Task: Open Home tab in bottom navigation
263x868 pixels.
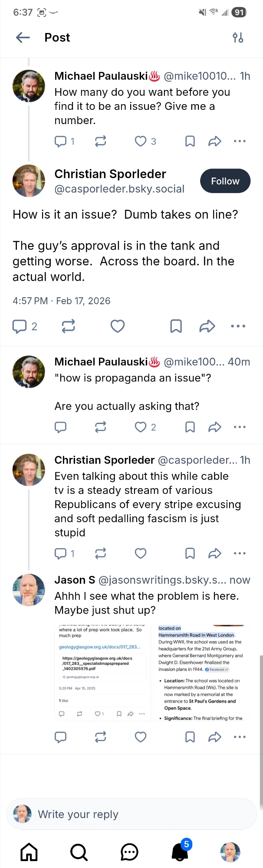Action: [x=29, y=852]
